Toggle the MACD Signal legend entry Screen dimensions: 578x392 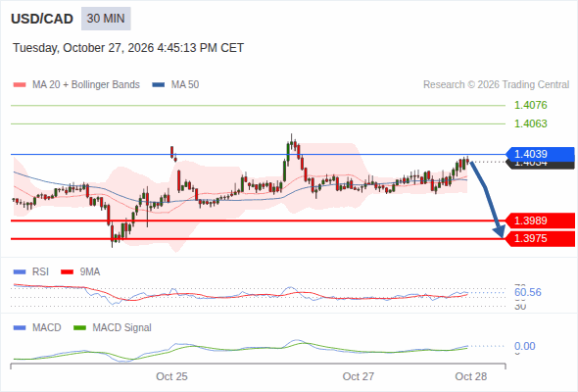[113, 328]
